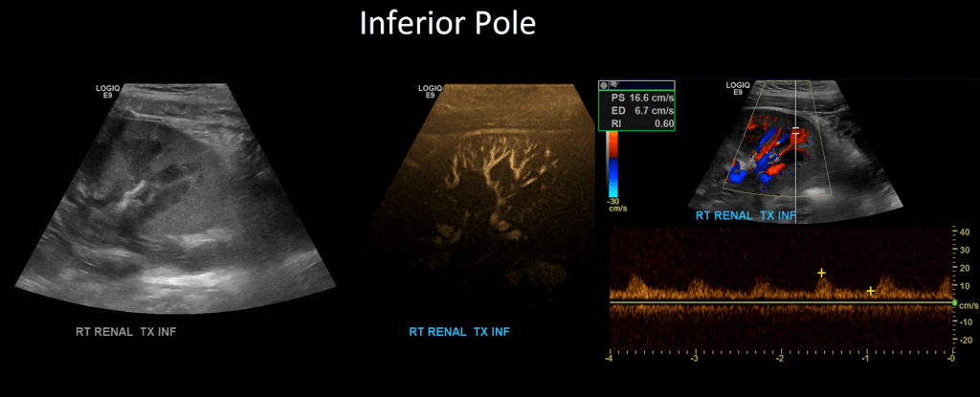This screenshot has height=397, width=980.
Task: Click the RT RENAL TX INF label under contrast image
Action: coord(459,333)
